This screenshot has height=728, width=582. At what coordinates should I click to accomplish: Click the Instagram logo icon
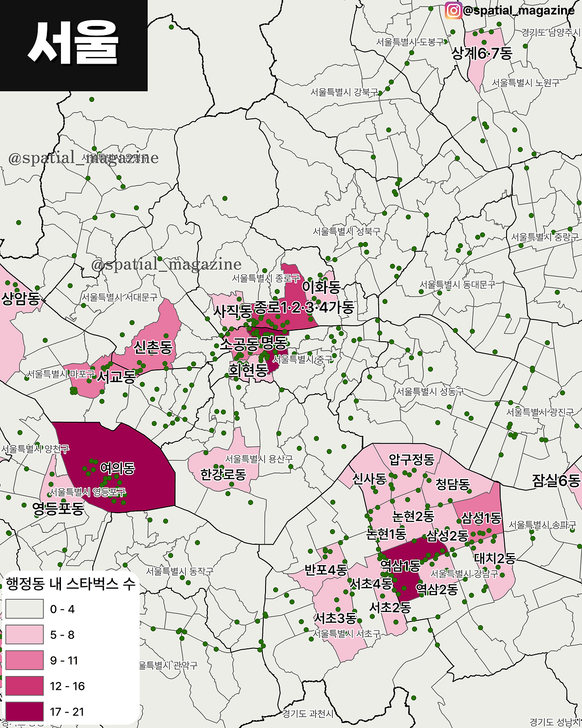click(x=453, y=10)
